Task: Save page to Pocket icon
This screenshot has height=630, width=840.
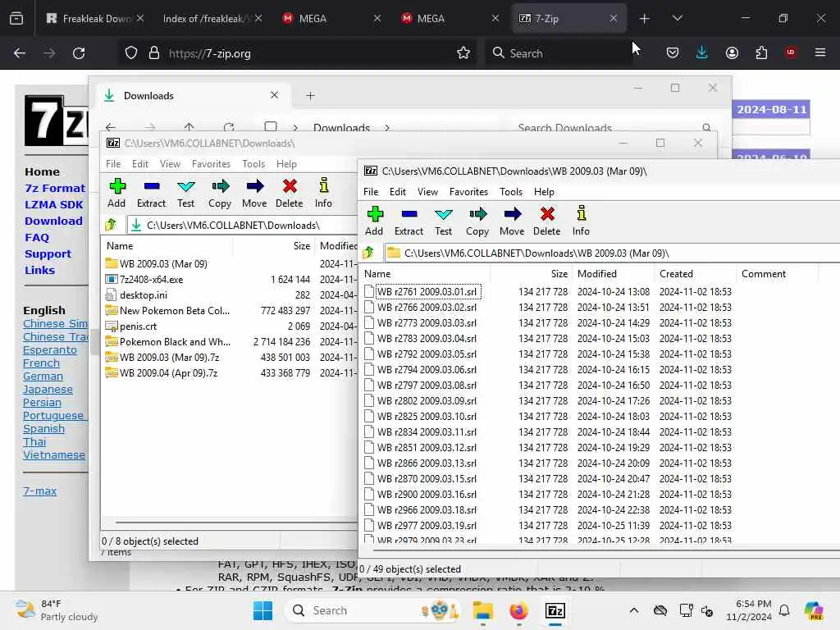Action: click(x=673, y=52)
